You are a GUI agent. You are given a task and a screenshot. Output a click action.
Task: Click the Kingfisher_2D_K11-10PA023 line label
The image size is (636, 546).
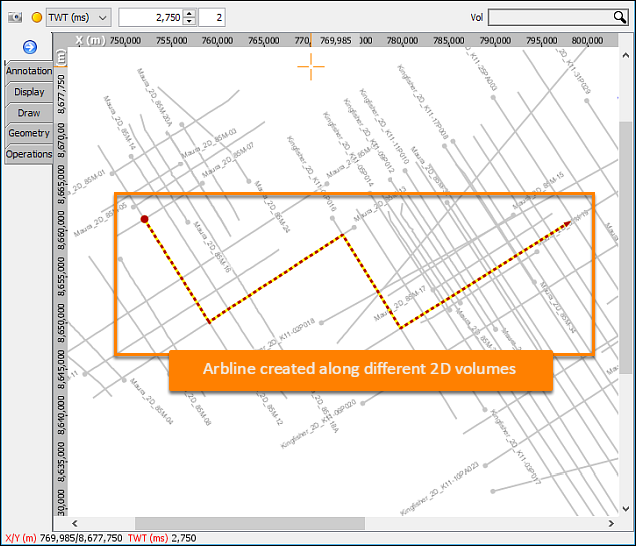coord(440,489)
